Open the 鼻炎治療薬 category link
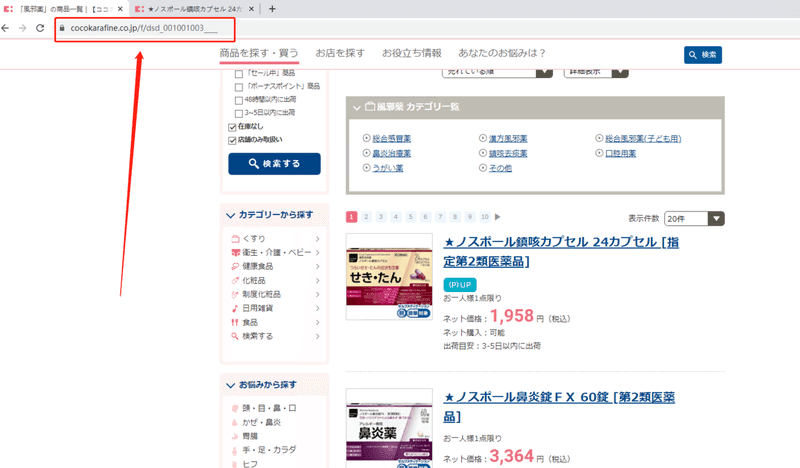 (391, 153)
